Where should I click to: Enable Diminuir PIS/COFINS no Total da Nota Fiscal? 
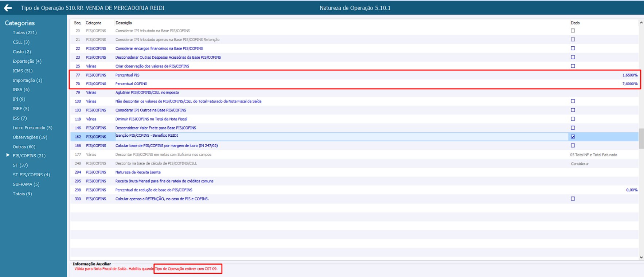(573, 119)
